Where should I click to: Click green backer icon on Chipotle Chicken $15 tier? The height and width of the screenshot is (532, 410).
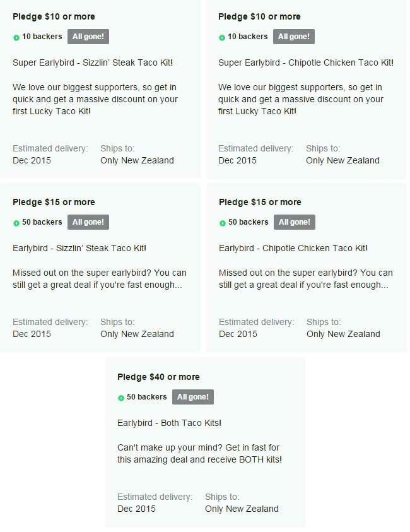[223, 223]
